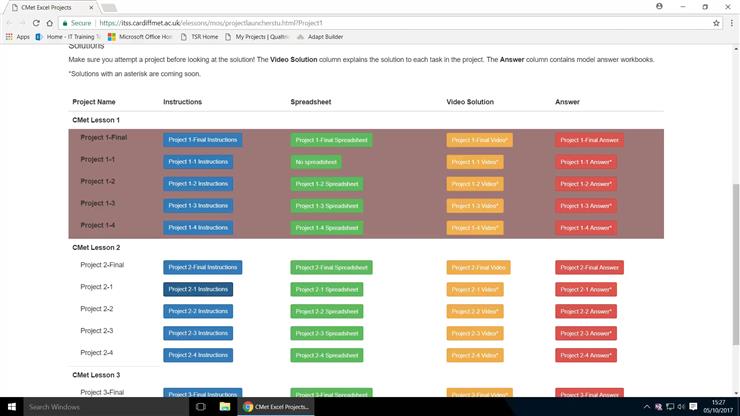
Task: Open Project 2-4 Instructions
Action: click(198, 355)
